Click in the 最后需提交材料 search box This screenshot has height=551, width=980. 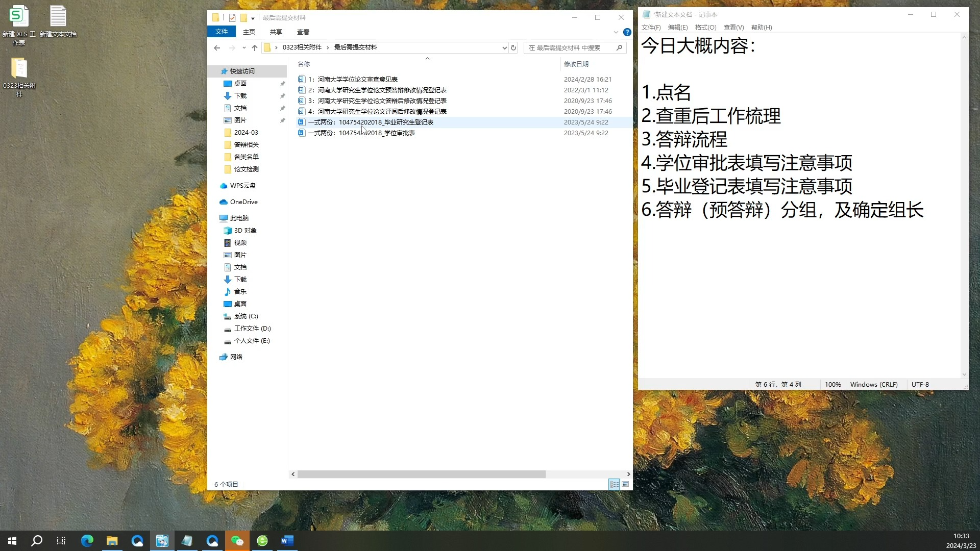(569, 47)
